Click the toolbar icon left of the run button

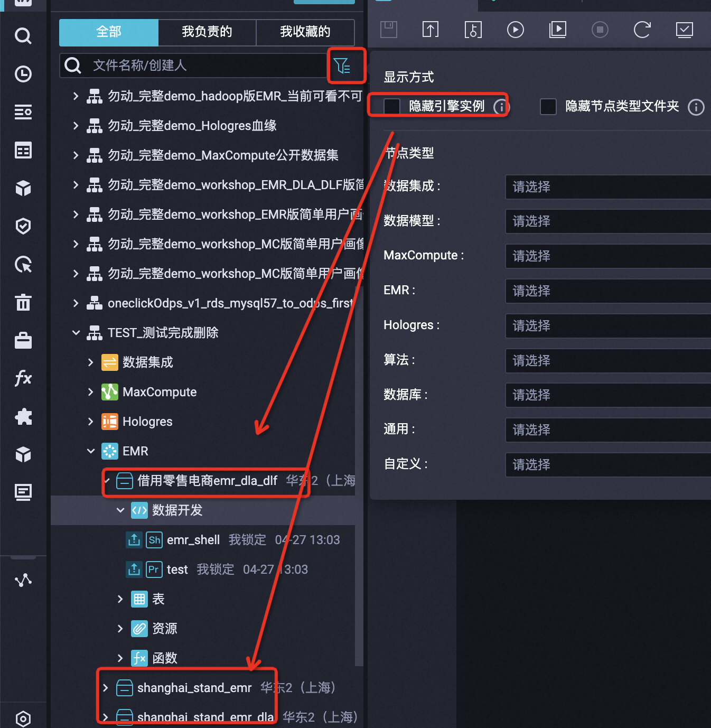point(473,30)
